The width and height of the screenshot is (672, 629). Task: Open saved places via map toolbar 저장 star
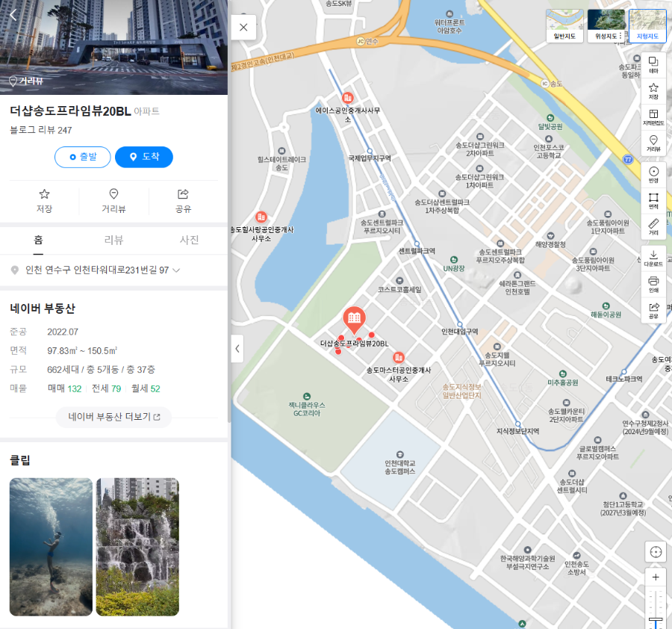(x=653, y=91)
